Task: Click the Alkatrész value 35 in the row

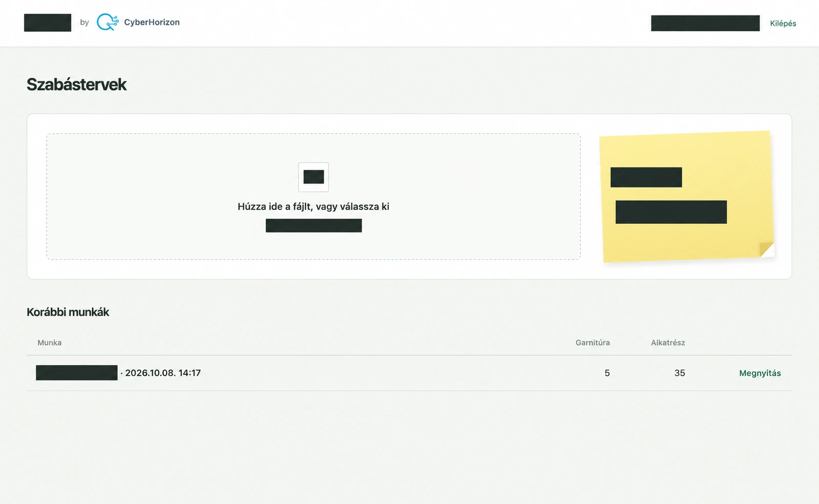Action: (x=680, y=373)
